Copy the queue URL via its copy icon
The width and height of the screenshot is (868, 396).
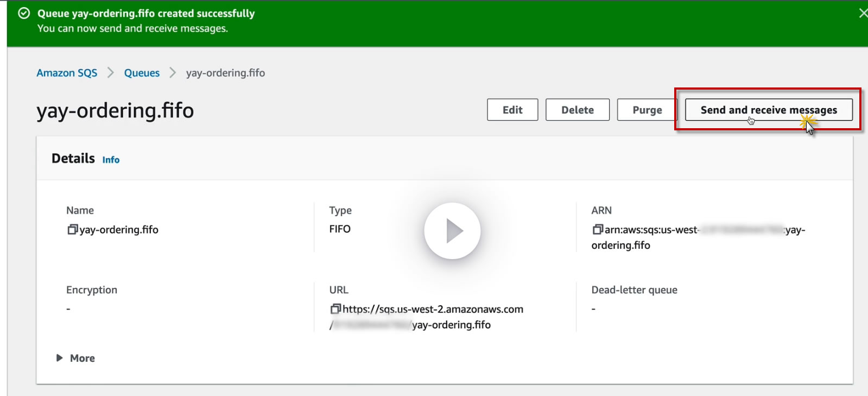(x=335, y=309)
